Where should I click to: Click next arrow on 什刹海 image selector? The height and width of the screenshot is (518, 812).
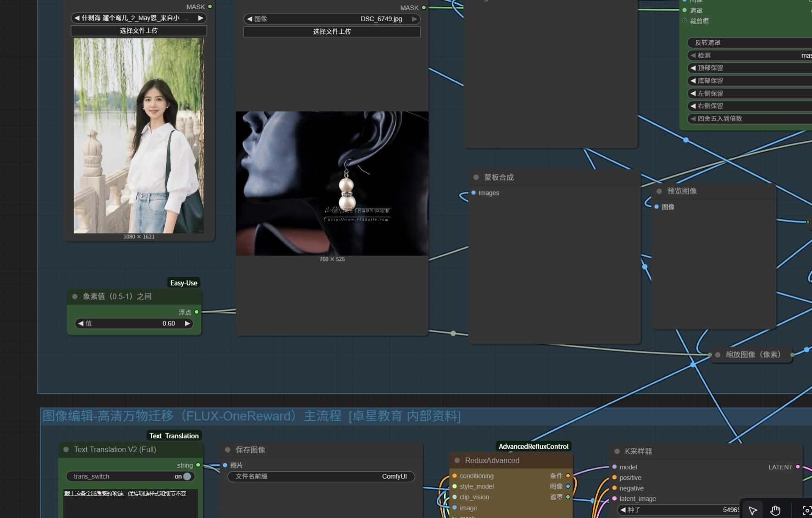coord(200,18)
